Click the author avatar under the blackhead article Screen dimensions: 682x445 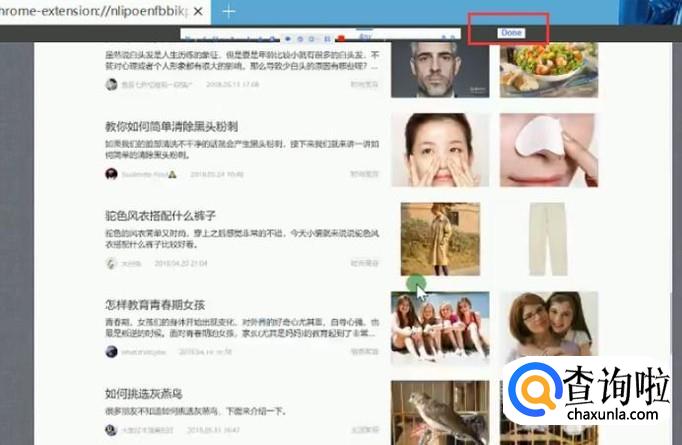pyautogui.click(x=111, y=174)
